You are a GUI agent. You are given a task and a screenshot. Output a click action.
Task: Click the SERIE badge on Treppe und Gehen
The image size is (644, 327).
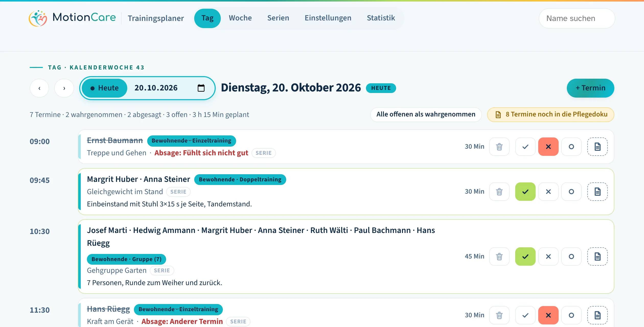pos(263,153)
